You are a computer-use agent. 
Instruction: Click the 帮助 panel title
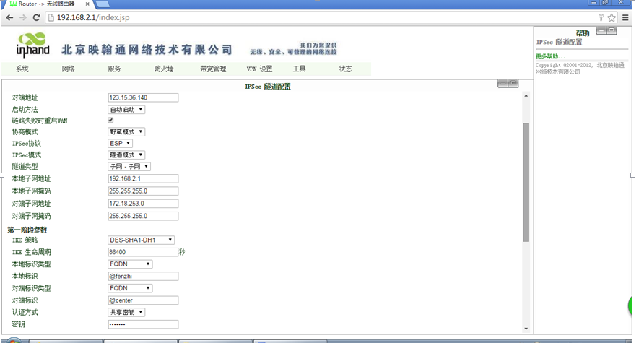tap(583, 33)
